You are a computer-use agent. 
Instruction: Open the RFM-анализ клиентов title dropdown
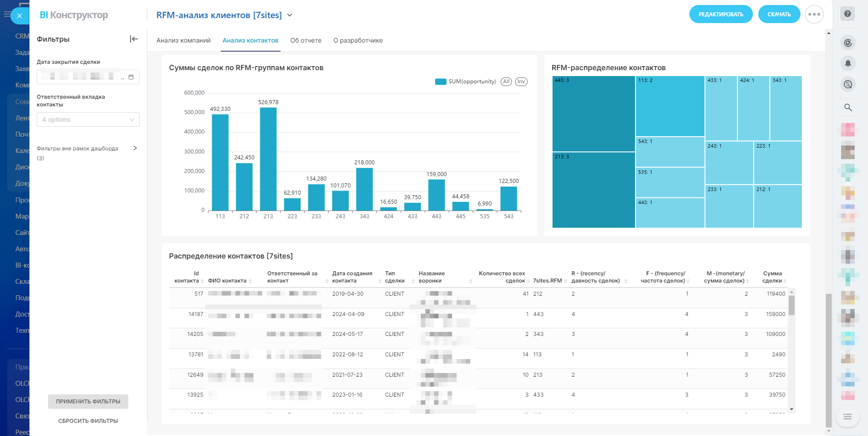[290, 15]
